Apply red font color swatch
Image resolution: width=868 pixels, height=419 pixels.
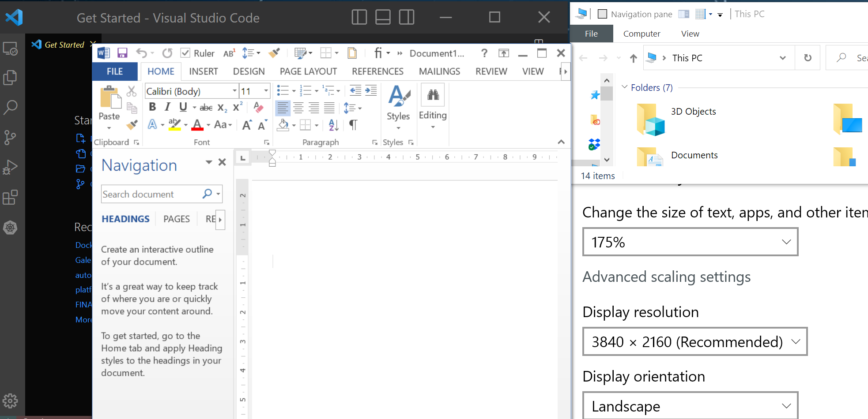197,125
